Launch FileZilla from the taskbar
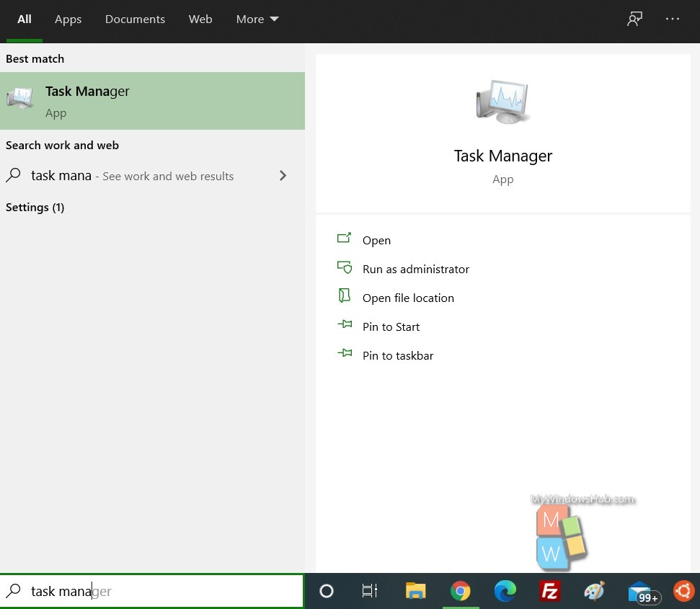Viewport: 700px width, 609px height. point(549,591)
